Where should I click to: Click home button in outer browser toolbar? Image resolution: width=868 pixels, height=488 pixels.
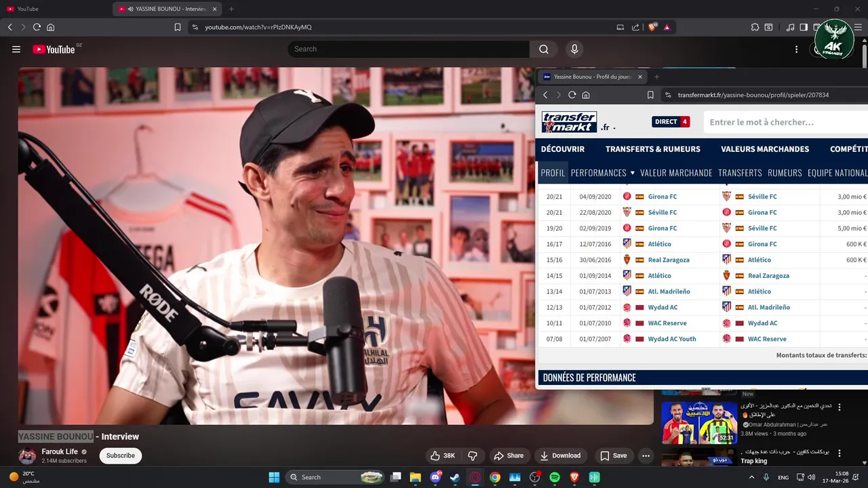50,27
